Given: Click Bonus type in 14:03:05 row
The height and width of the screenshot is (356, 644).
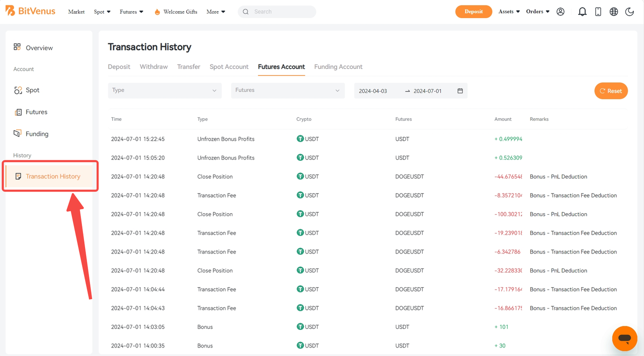Looking at the screenshot, I should pos(205,327).
